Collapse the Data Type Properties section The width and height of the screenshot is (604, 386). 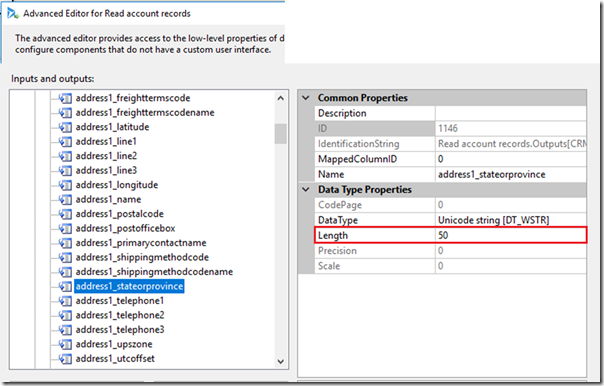(306, 190)
